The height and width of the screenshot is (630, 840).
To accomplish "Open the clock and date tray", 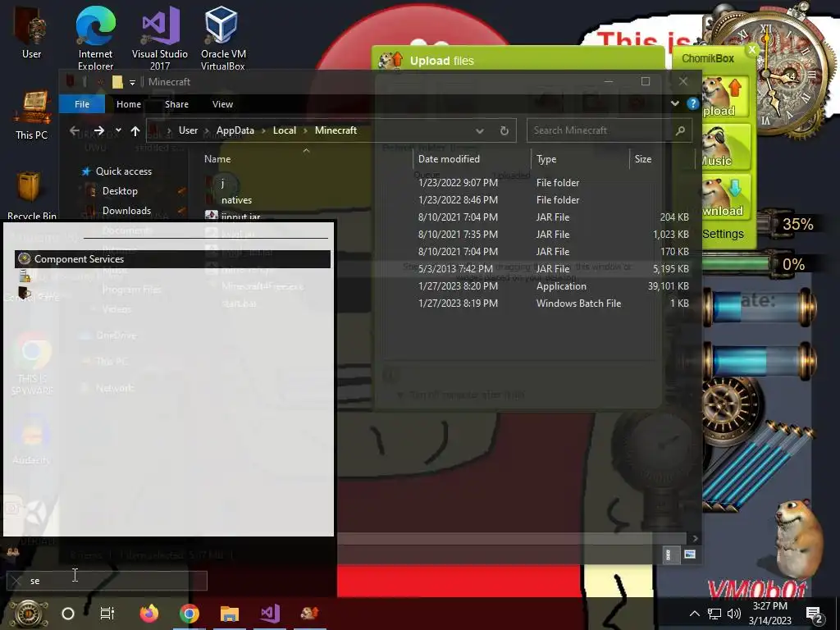I will point(769,614).
